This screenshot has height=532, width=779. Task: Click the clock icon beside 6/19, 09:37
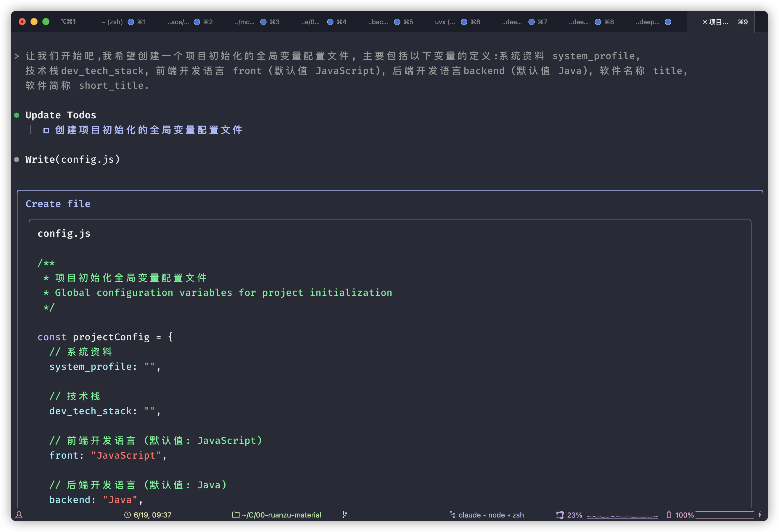point(127,515)
